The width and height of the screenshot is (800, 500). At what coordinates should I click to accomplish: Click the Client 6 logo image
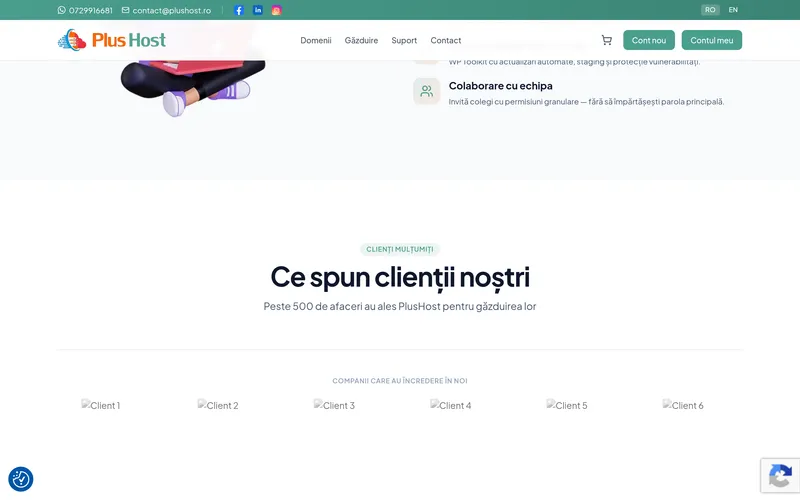tap(683, 405)
